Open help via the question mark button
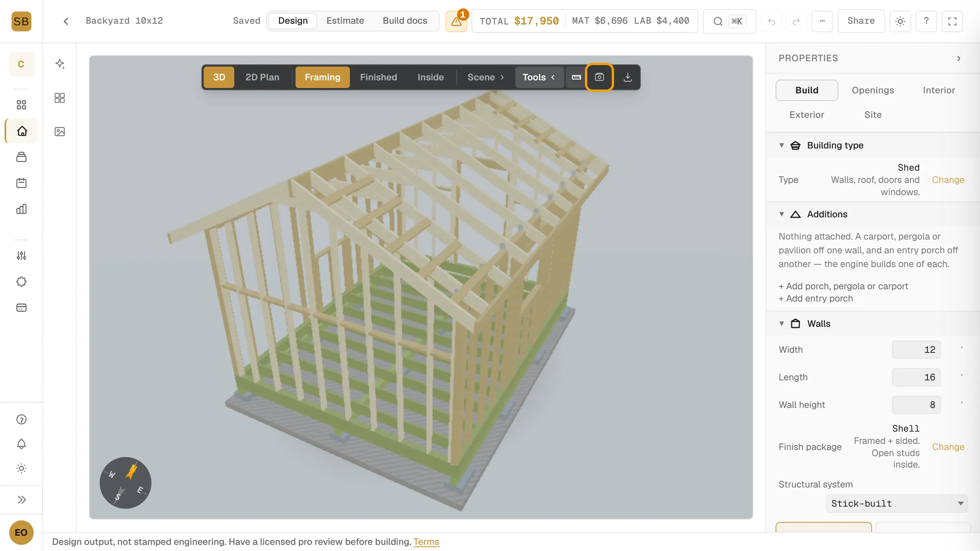980x551 pixels. pyautogui.click(x=926, y=21)
